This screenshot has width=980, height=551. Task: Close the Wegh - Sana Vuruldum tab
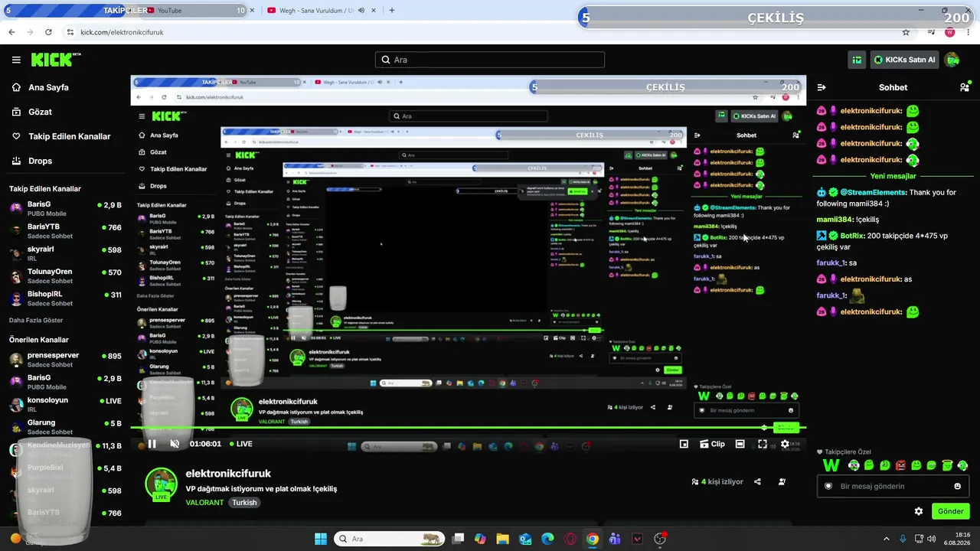374,11
